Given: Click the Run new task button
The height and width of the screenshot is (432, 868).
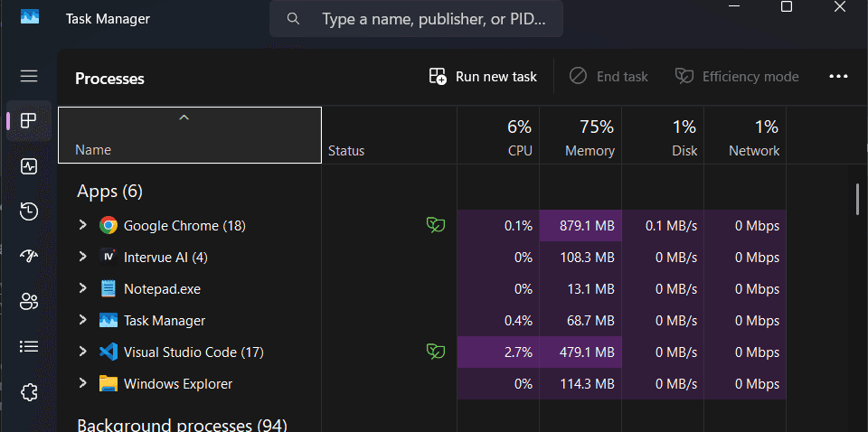Looking at the screenshot, I should (483, 76).
